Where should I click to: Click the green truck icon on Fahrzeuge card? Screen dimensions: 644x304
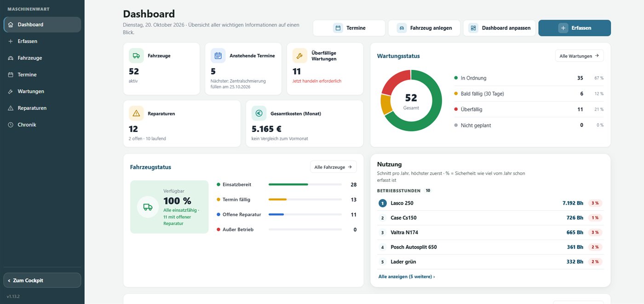[137, 56]
